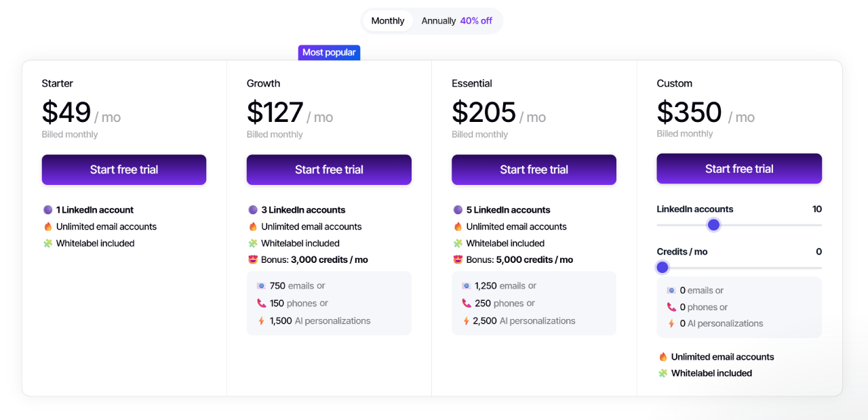Click the email icon next to 750 emails
The width and height of the screenshot is (868, 420).
[261, 286]
